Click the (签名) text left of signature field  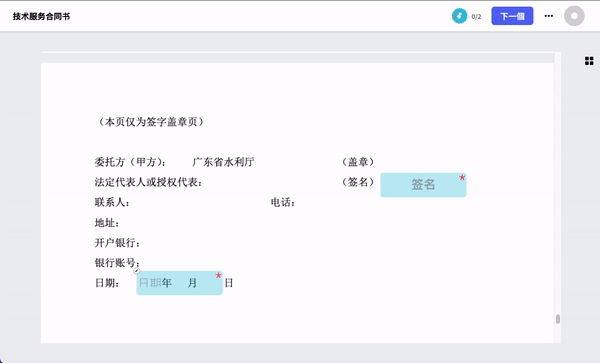pyautogui.click(x=358, y=182)
